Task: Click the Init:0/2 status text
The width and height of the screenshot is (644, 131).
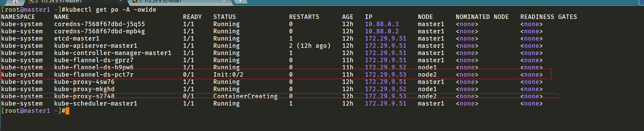Action: point(228,75)
